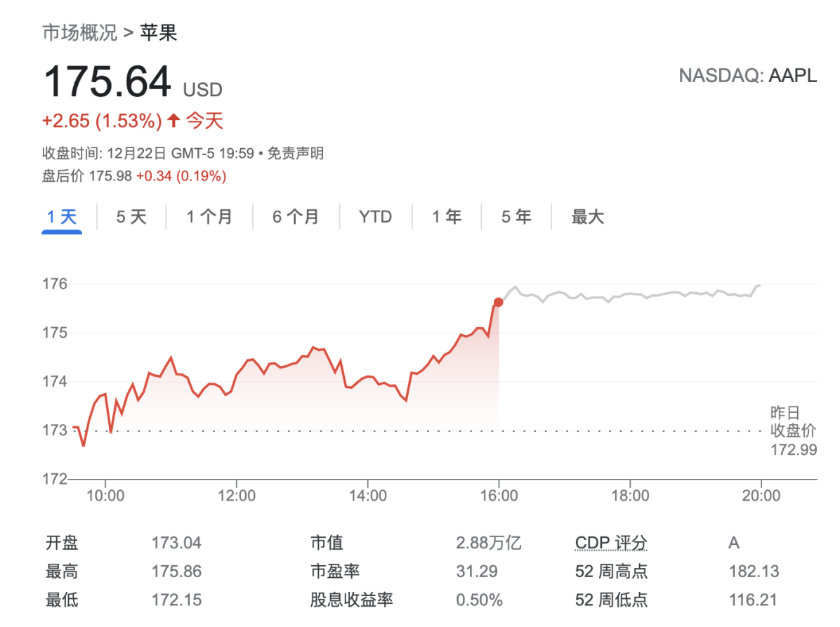Click the 昨日收盘价 172.99 chart label
Image resolution: width=840 pixels, height=627 pixels.
click(794, 431)
